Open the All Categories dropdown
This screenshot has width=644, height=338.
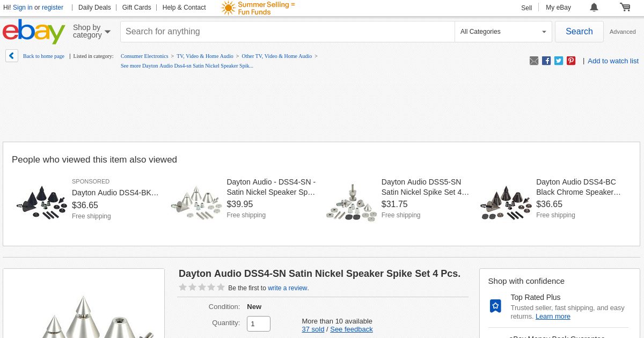click(503, 32)
